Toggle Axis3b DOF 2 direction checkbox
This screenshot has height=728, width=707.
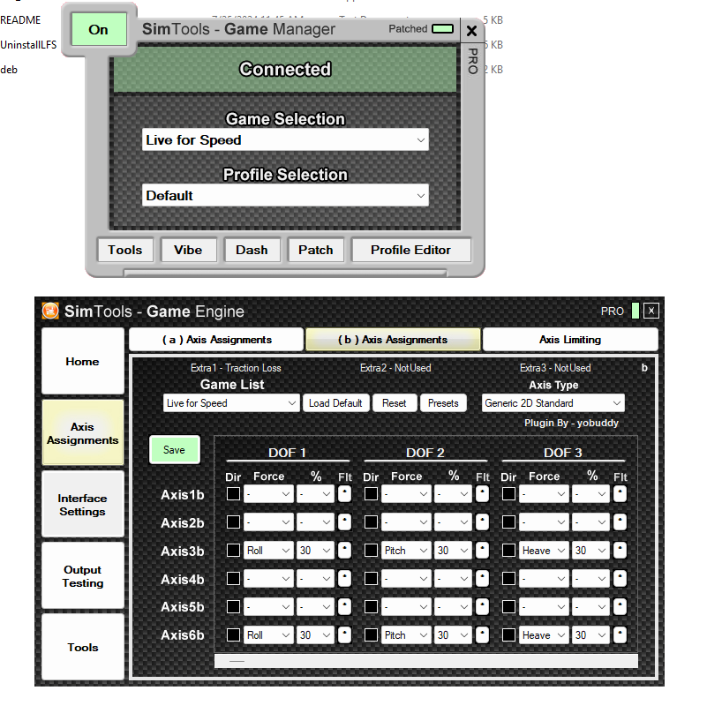pos(371,550)
